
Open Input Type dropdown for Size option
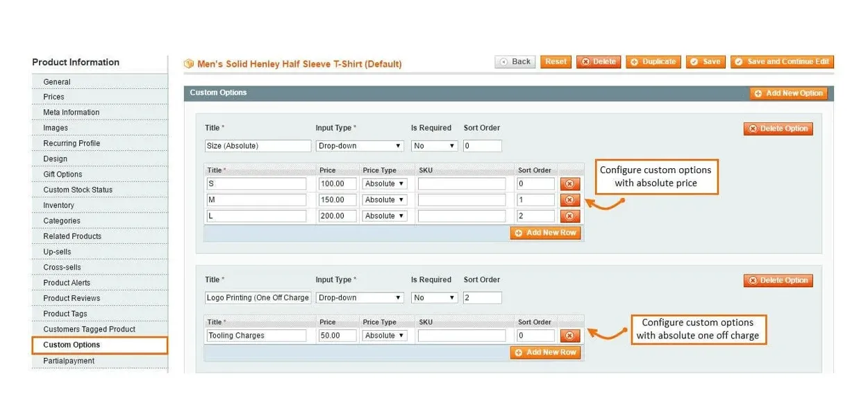point(360,146)
